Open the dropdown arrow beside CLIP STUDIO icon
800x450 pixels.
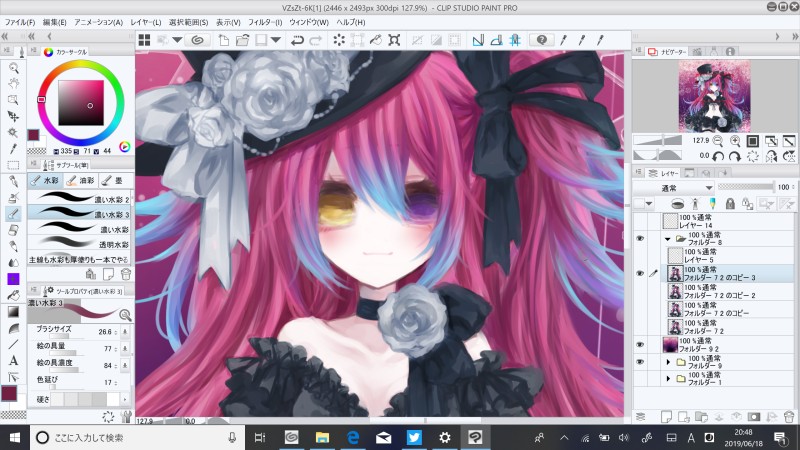pyautogui.click(x=177, y=40)
